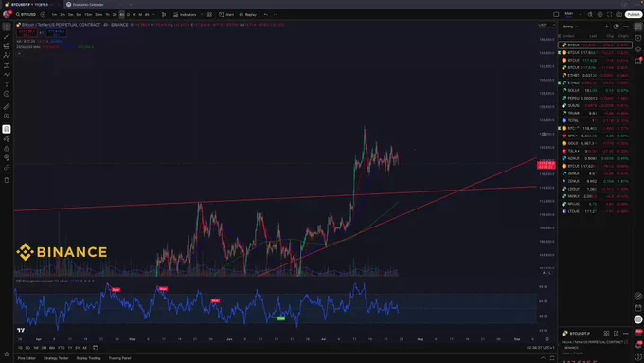Toggle the 4h timeframe button
Screen dimensions: 644x363
point(121,15)
